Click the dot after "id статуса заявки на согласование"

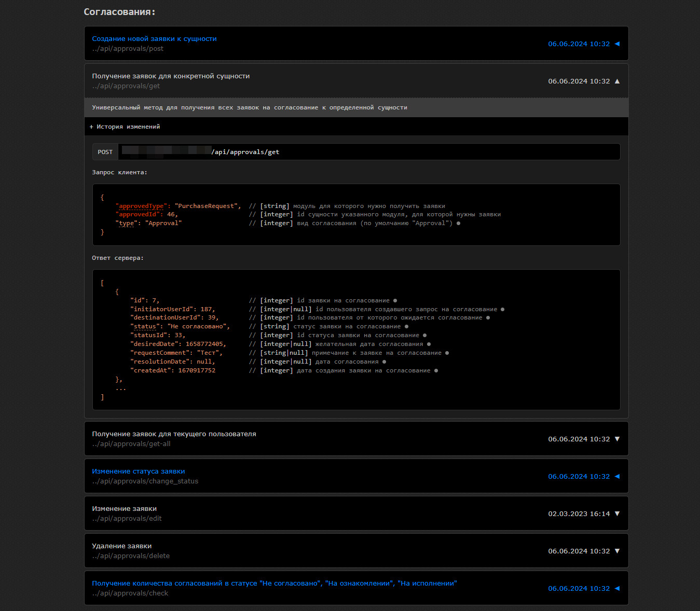425,336
